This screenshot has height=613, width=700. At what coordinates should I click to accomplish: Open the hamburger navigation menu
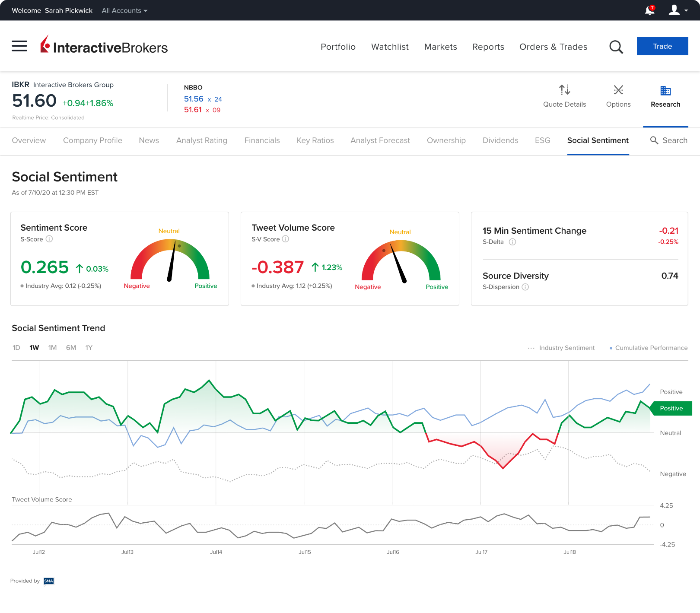click(19, 46)
